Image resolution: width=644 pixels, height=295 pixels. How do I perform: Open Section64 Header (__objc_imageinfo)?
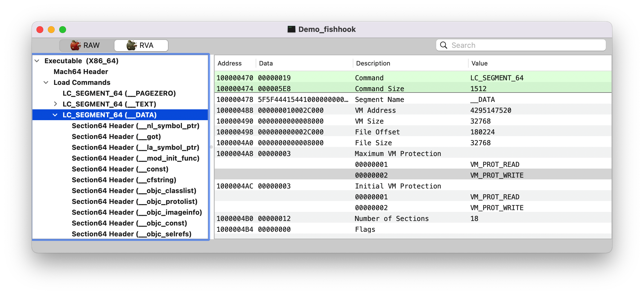coord(137,212)
